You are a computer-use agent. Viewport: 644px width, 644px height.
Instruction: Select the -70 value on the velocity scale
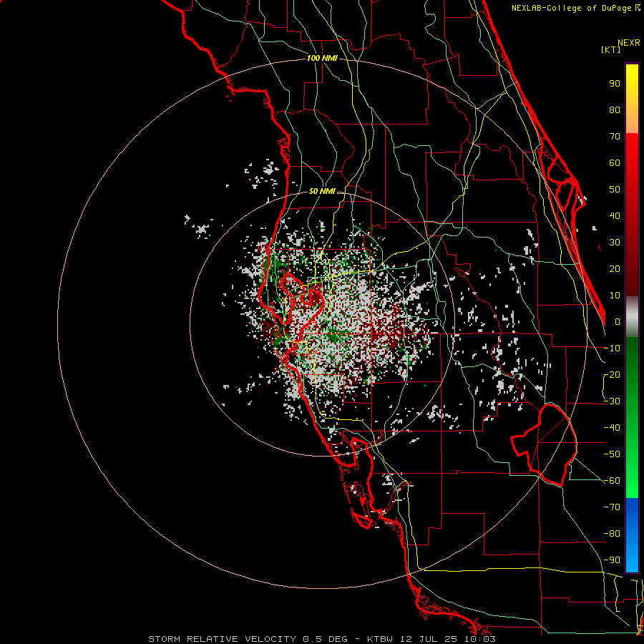(x=612, y=507)
